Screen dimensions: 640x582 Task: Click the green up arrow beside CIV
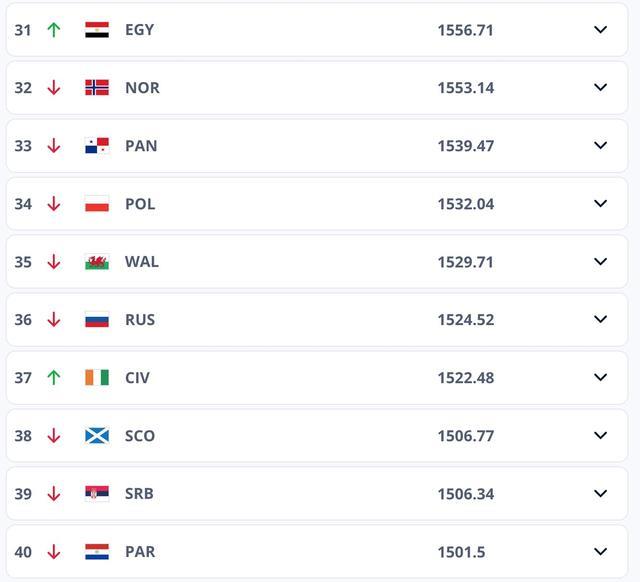(x=54, y=378)
